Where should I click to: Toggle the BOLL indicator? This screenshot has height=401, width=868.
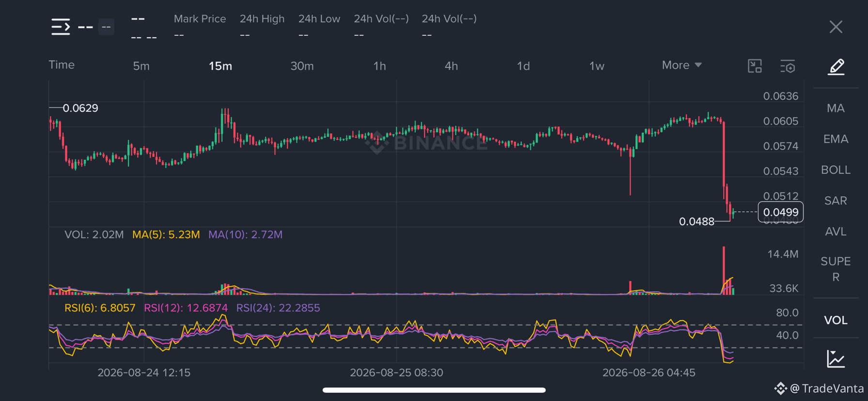pyautogui.click(x=836, y=170)
